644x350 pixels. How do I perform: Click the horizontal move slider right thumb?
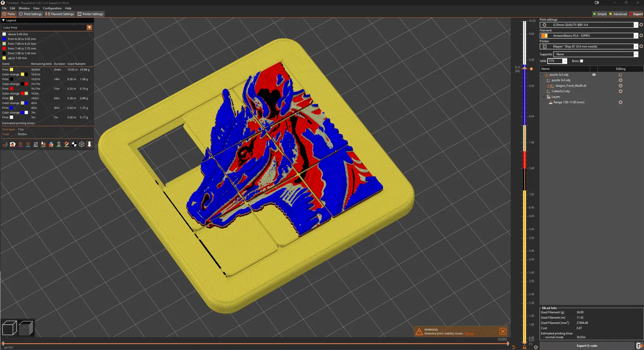pyautogui.click(x=508, y=344)
